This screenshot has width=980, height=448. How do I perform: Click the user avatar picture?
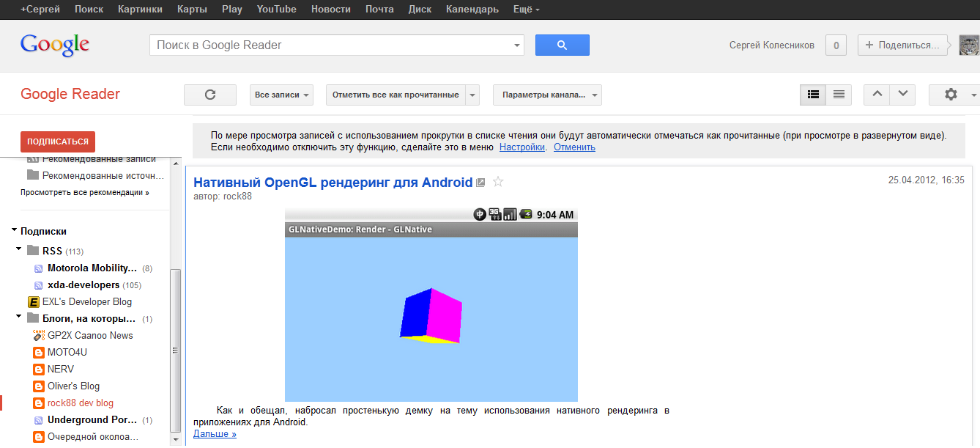point(969,45)
